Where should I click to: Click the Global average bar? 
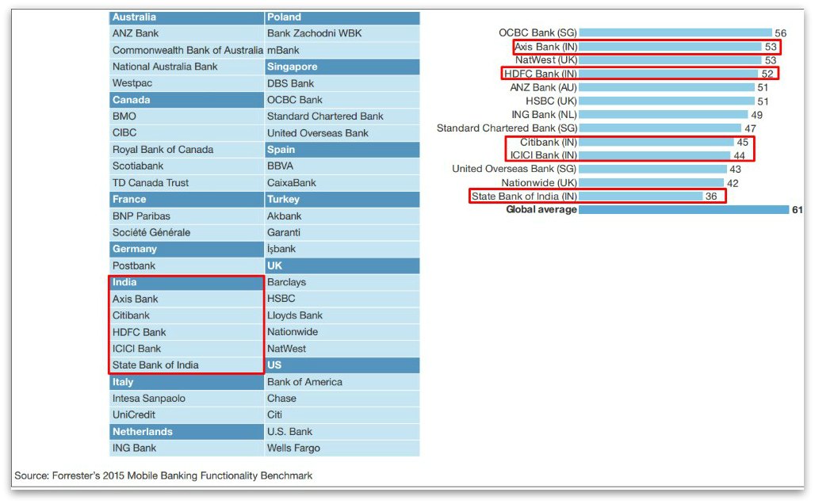[682, 209]
